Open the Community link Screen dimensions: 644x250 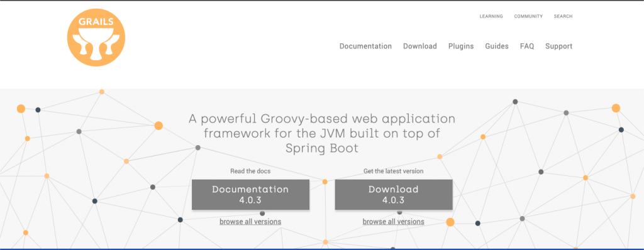pos(528,16)
